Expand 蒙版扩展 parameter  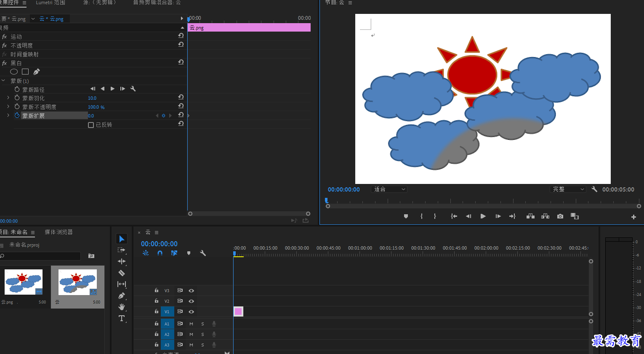8,115
